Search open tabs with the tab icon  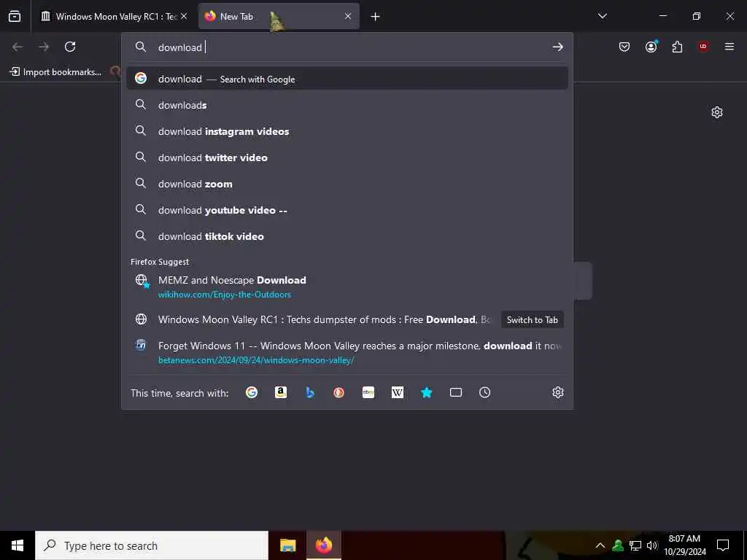(x=456, y=392)
